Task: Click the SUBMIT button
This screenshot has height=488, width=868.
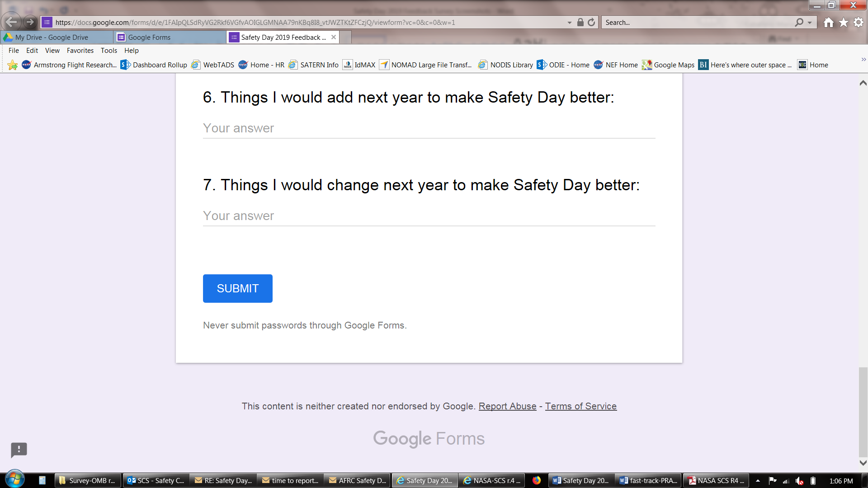Action: 237,288
